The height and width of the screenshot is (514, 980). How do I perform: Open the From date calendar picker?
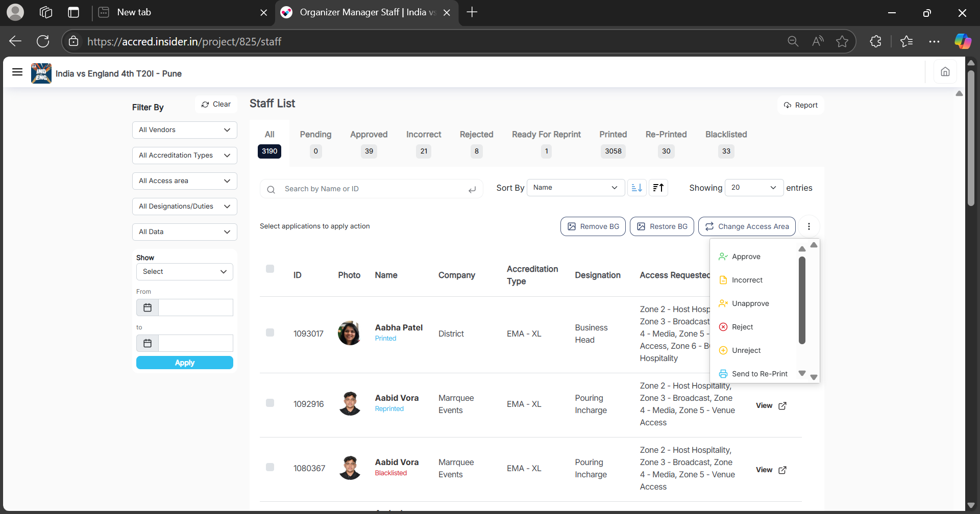(x=148, y=307)
